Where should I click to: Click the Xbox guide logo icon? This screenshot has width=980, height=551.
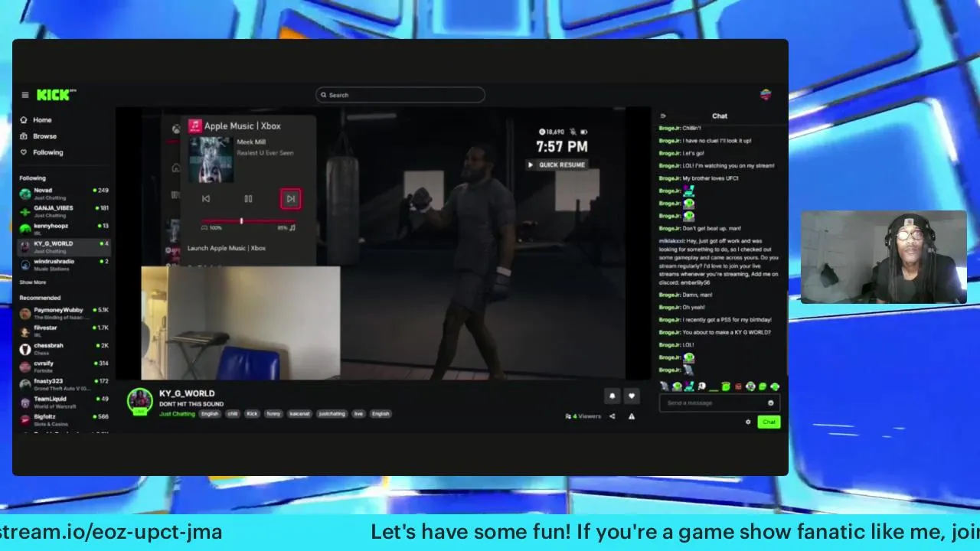coord(175,128)
